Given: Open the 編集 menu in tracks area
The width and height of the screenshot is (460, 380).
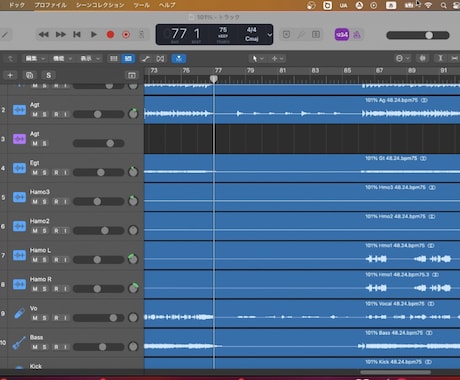Looking at the screenshot, I should (x=35, y=59).
